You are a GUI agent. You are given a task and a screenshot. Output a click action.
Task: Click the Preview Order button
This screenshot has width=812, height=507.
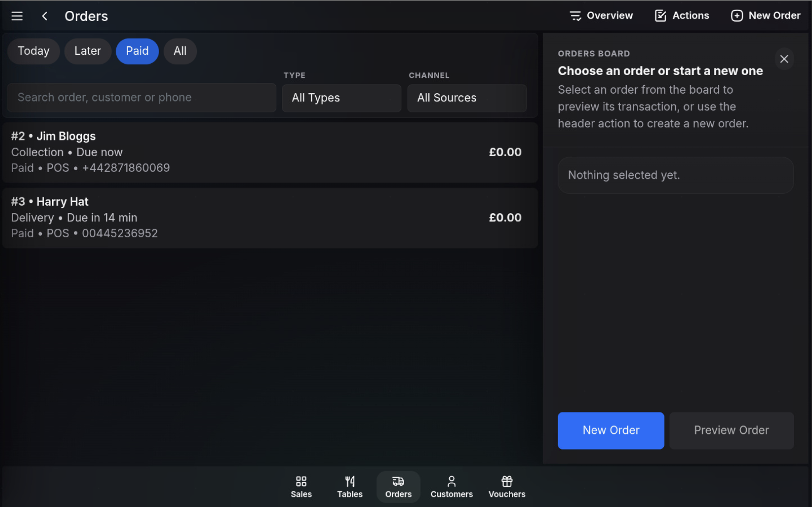point(731,430)
